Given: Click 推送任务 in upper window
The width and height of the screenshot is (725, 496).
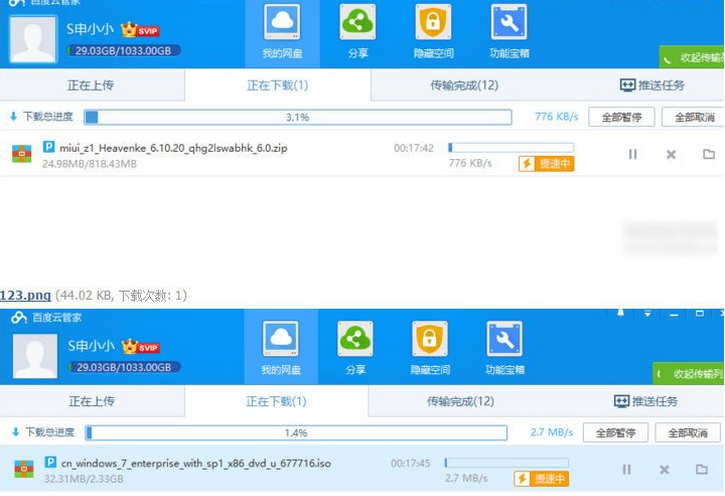Looking at the screenshot, I should click(652, 85).
